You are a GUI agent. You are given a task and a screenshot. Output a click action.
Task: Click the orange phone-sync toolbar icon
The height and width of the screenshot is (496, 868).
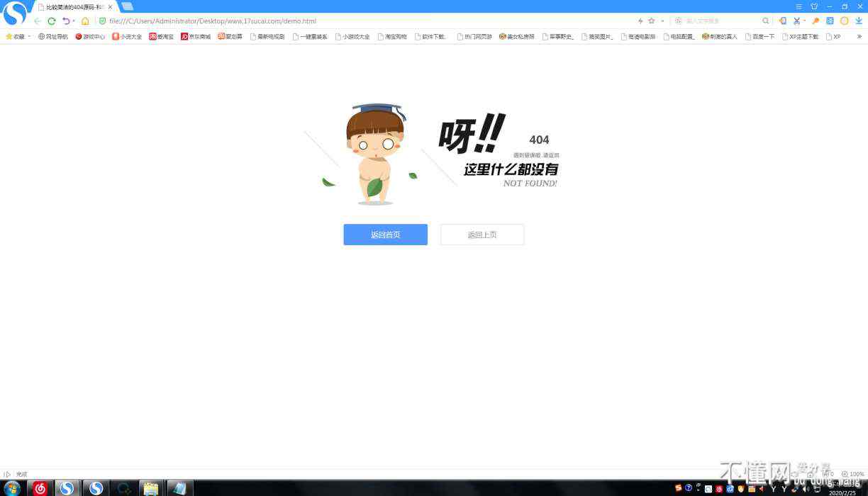point(783,21)
